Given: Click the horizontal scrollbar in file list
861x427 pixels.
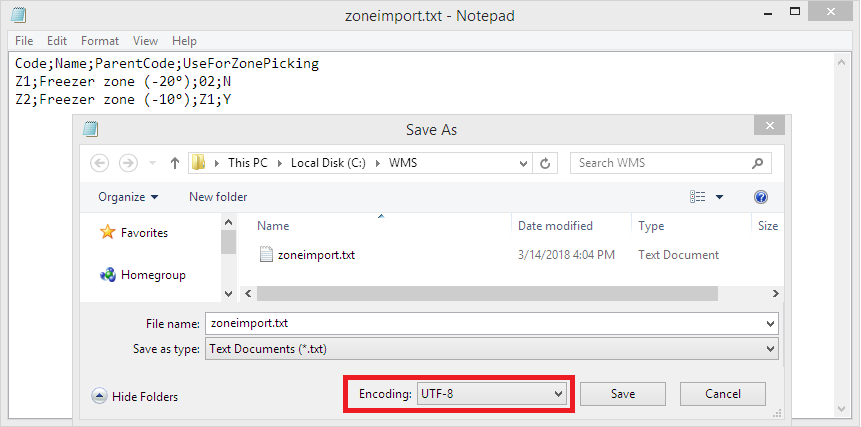Looking at the screenshot, I should pos(487,293).
